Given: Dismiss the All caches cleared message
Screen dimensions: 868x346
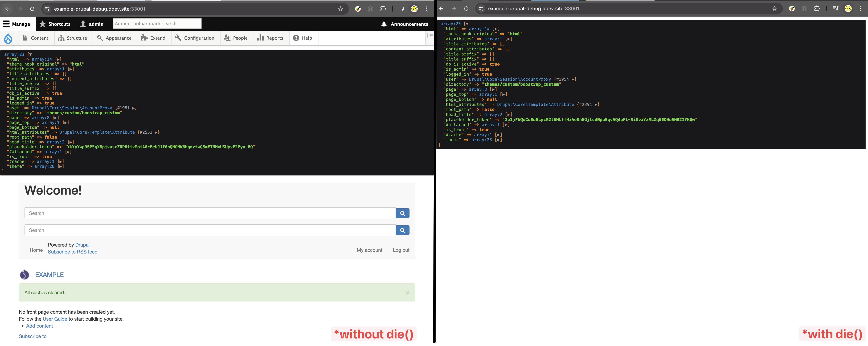Looking at the screenshot, I should click(407, 293).
